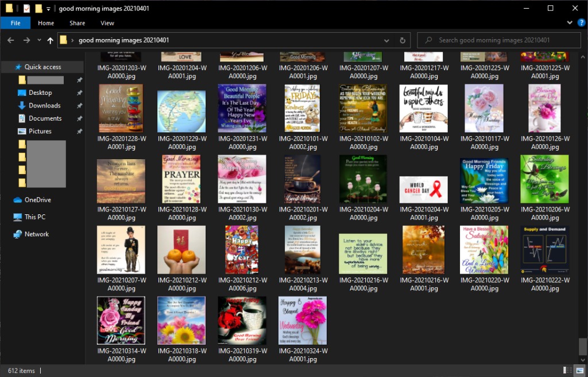Open the Customize Quick Access Toolbar dropdown

(x=49, y=9)
